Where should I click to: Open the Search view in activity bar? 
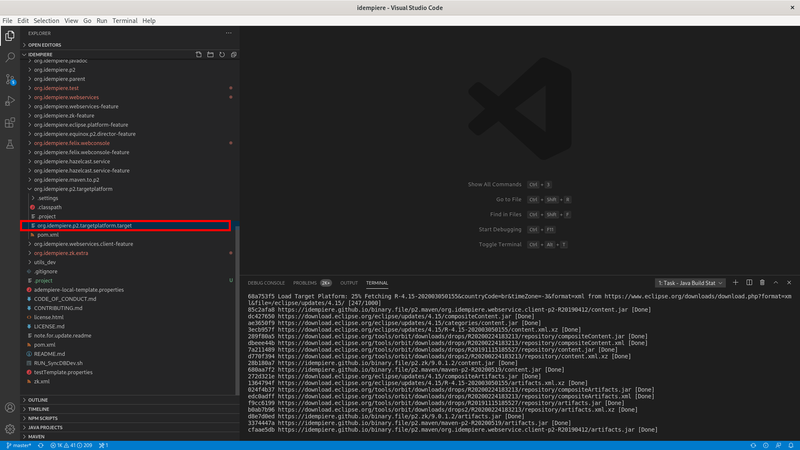[x=10, y=57]
